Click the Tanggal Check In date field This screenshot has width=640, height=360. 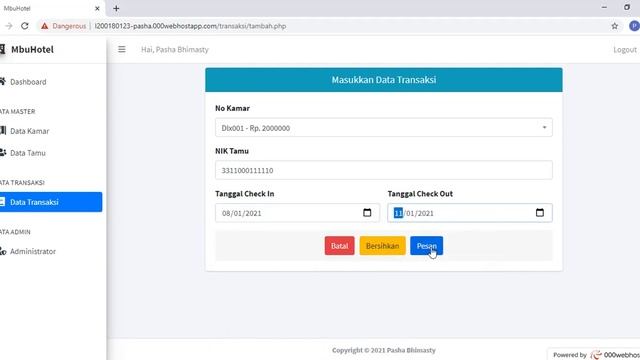[x=297, y=213]
